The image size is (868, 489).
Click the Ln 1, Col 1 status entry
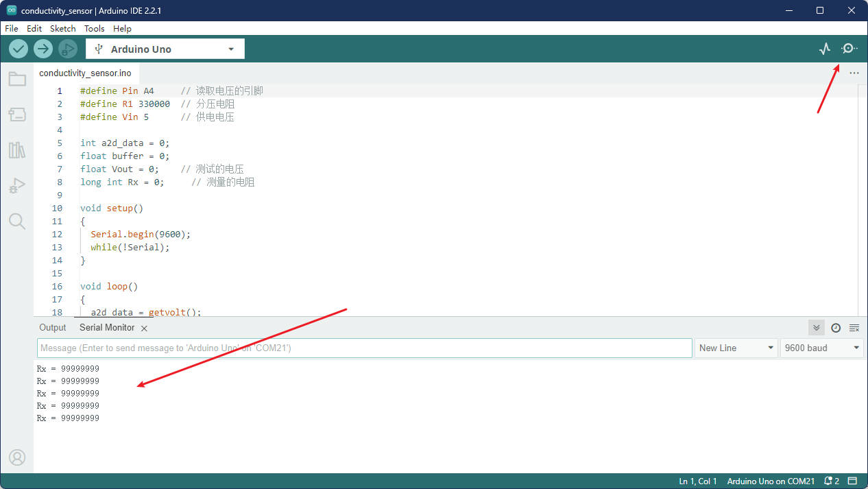(698, 481)
